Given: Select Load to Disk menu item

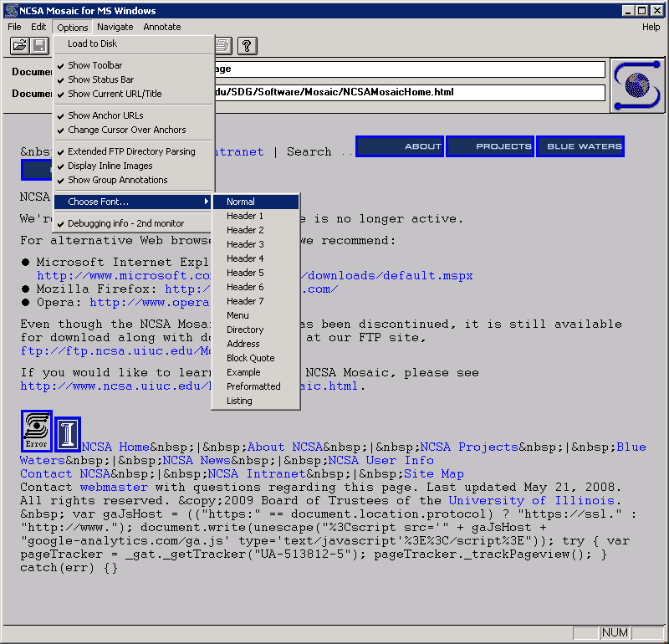Looking at the screenshot, I should [x=133, y=43].
